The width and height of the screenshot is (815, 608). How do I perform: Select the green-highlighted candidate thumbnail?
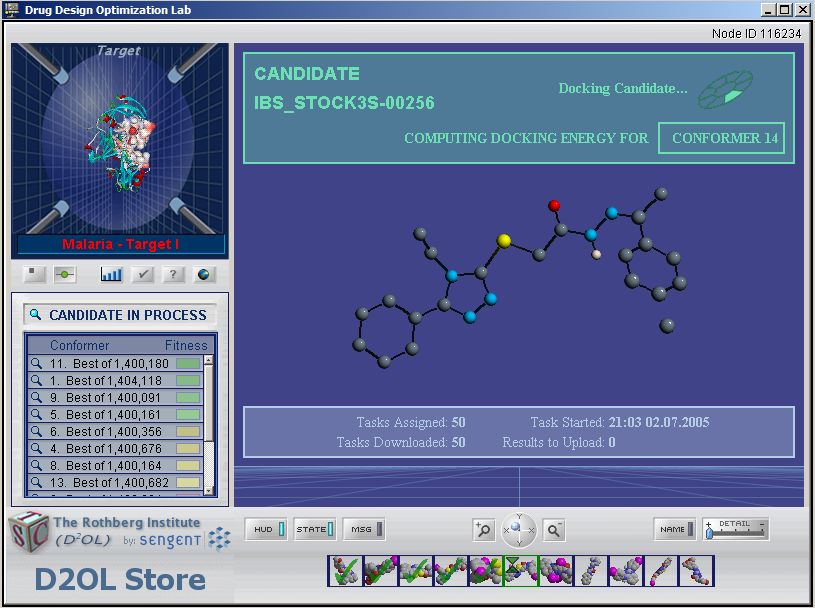point(520,571)
